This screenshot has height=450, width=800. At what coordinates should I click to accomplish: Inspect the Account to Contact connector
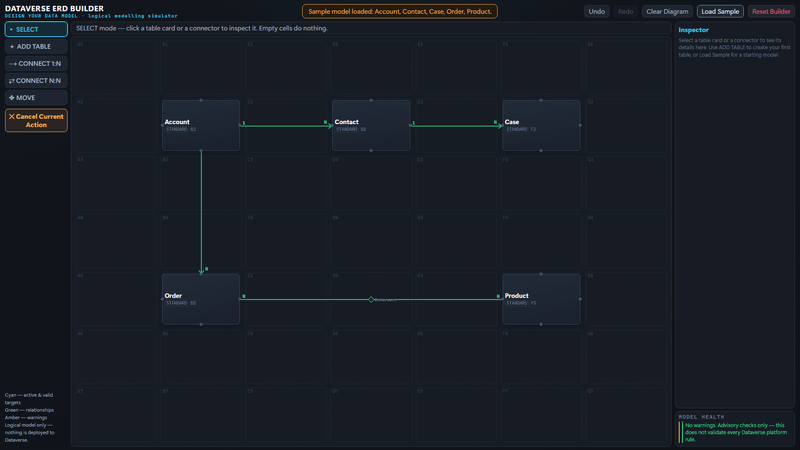point(286,126)
